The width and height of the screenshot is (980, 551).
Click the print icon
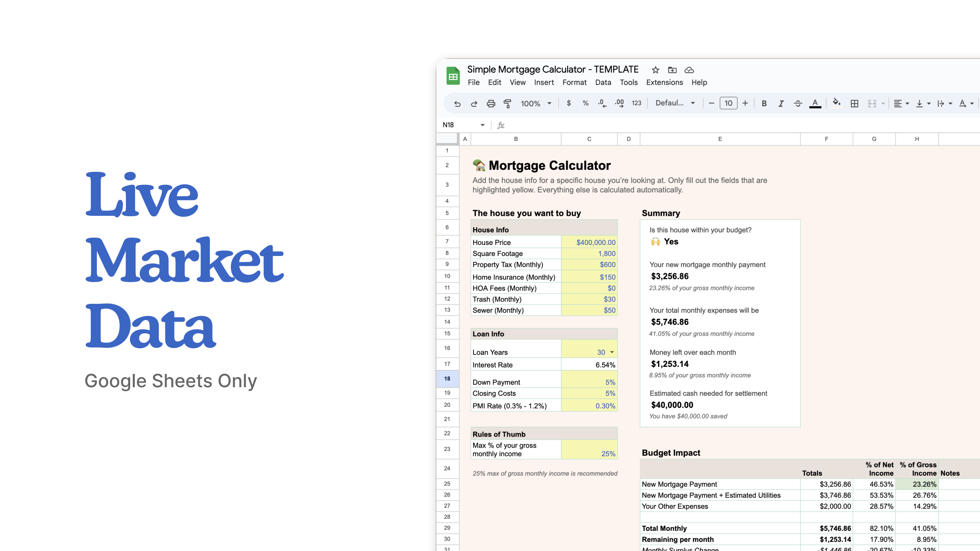click(x=491, y=103)
